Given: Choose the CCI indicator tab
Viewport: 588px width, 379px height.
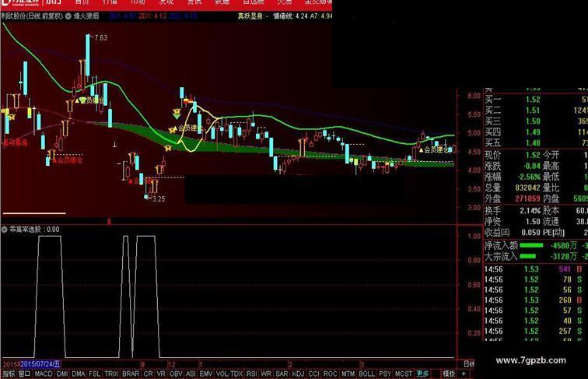Looking at the screenshot, I should (313, 374).
